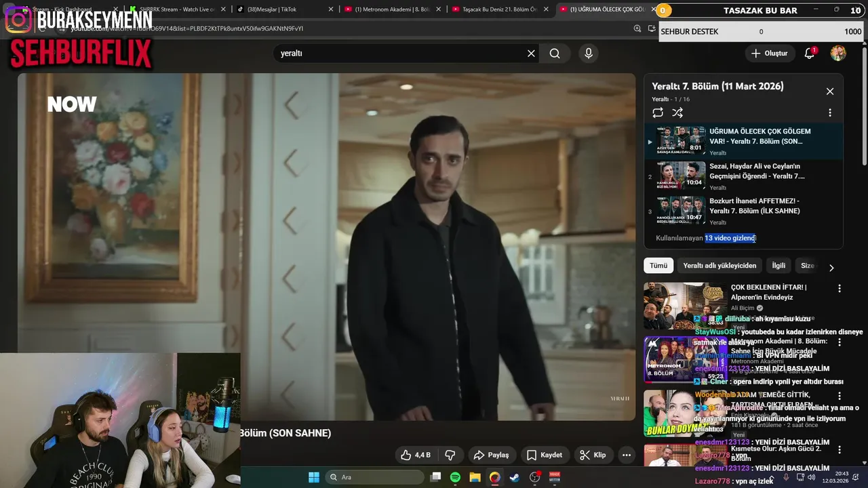The image size is (868, 488).
Task: Start voice search with microphone icon
Action: 588,54
